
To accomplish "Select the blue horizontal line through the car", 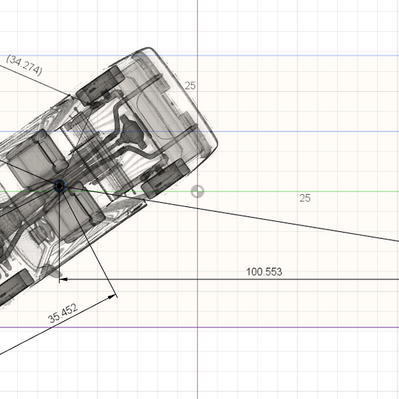I will pyautogui.click(x=300, y=131).
